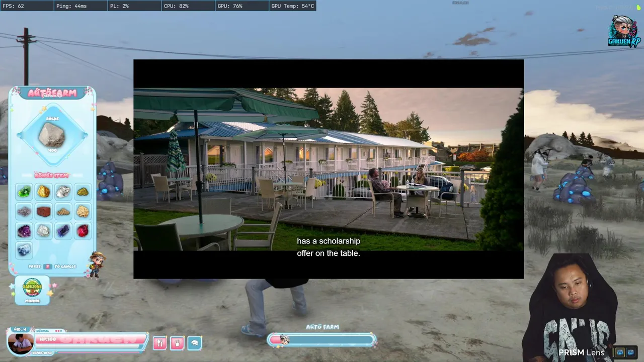The width and height of the screenshot is (644, 362).
Task: Click the purple amethyst bonus item
Action: click(x=24, y=231)
